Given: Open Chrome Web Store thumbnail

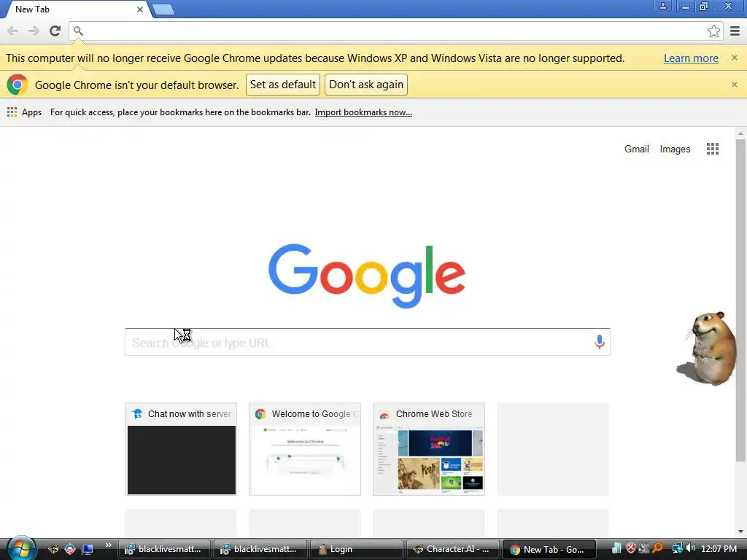Looking at the screenshot, I should (x=429, y=449).
